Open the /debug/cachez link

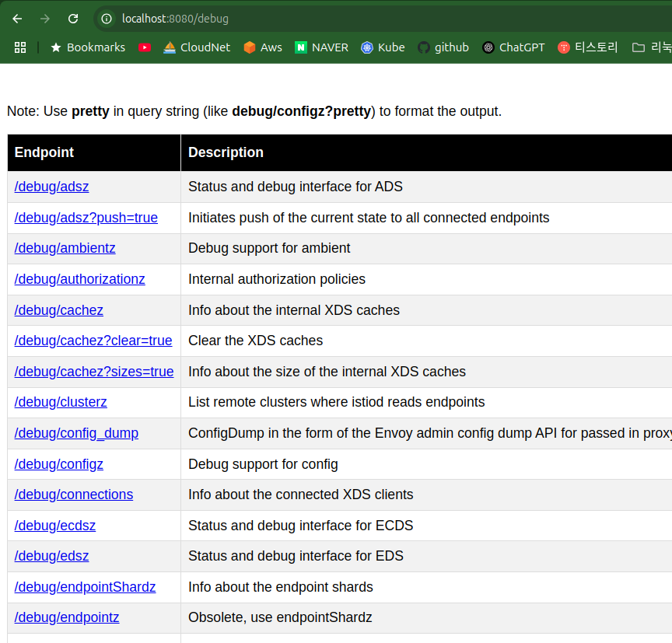pyautogui.click(x=58, y=310)
